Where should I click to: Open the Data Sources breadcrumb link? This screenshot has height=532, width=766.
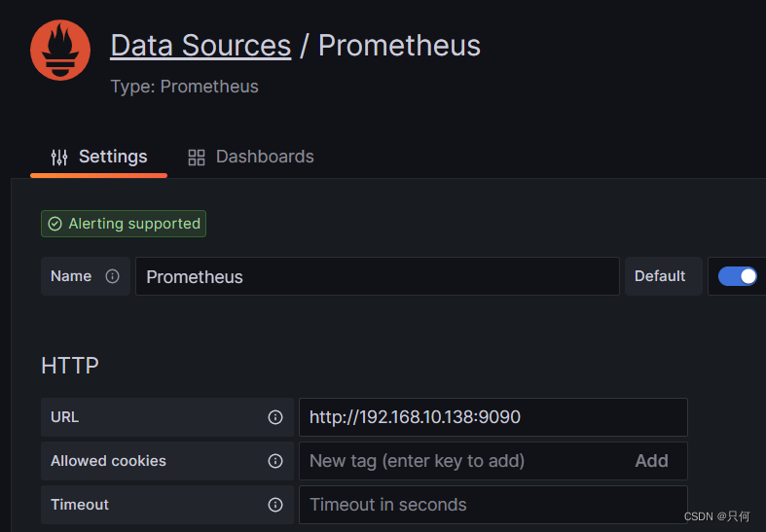[x=201, y=46]
